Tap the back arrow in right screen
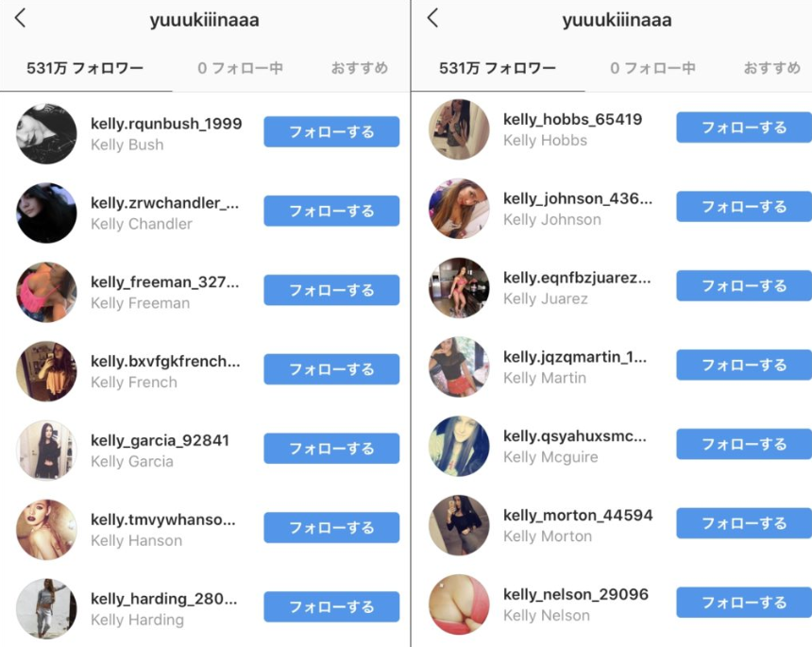Viewport: 812px width, 647px height. pyautogui.click(x=433, y=18)
